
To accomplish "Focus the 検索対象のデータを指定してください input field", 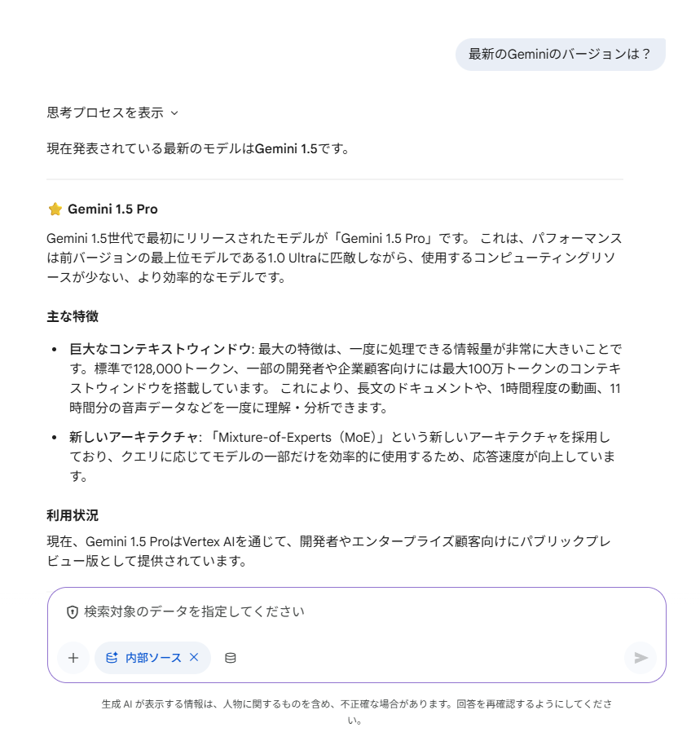I will (x=326, y=611).
